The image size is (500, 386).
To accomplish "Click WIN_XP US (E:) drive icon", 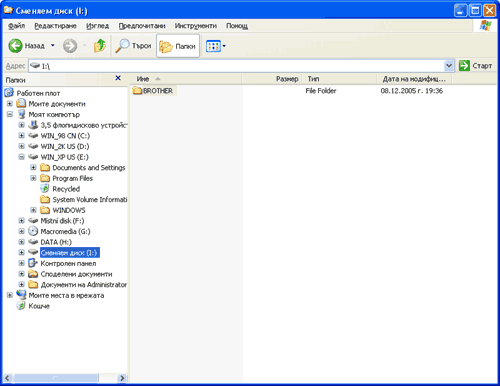I will click(x=33, y=157).
